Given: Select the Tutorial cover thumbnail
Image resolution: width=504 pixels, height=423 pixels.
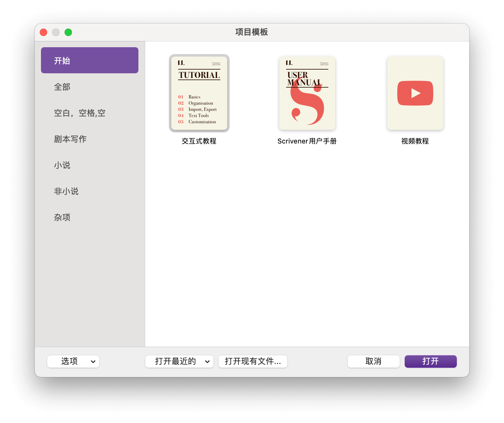Looking at the screenshot, I should click(x=199, y=93).
